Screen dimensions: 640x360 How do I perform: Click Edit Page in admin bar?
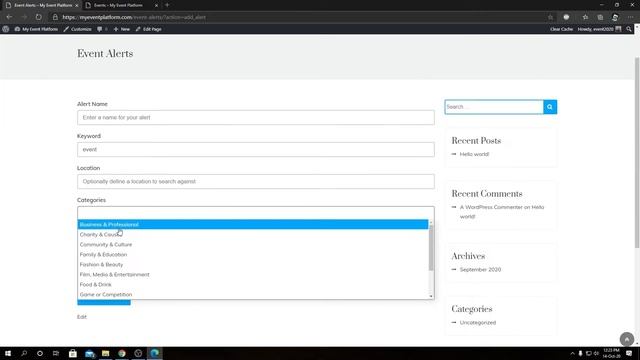click(149, 29)
